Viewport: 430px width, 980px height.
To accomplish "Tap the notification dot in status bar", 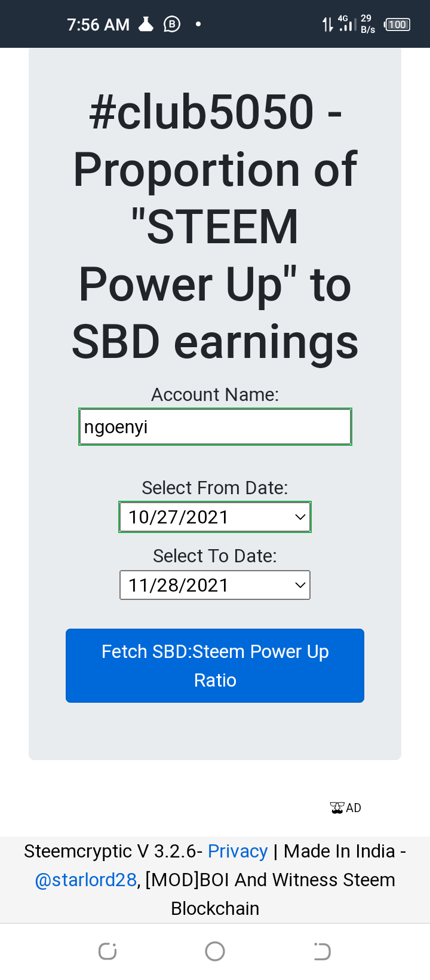I will [198, 24].
